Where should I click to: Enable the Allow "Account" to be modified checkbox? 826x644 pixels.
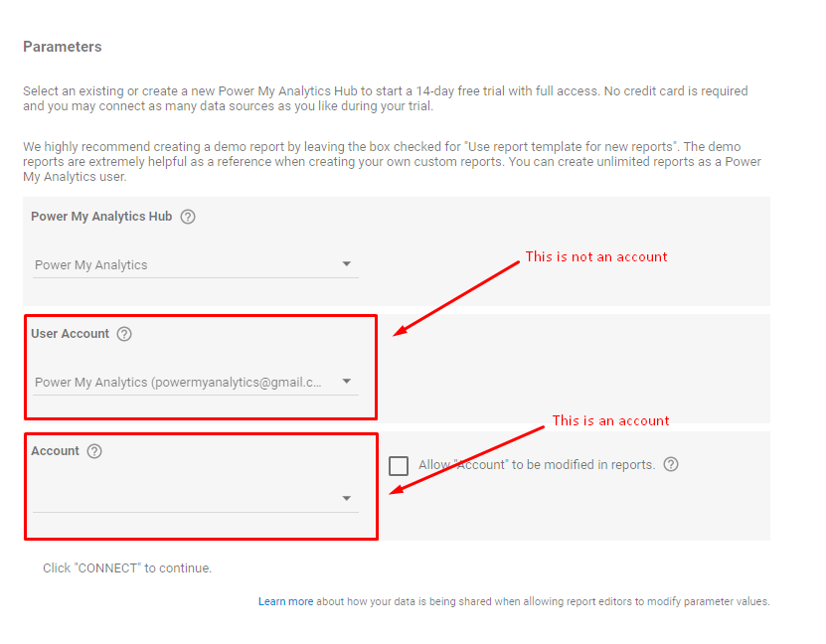[399, 465]
